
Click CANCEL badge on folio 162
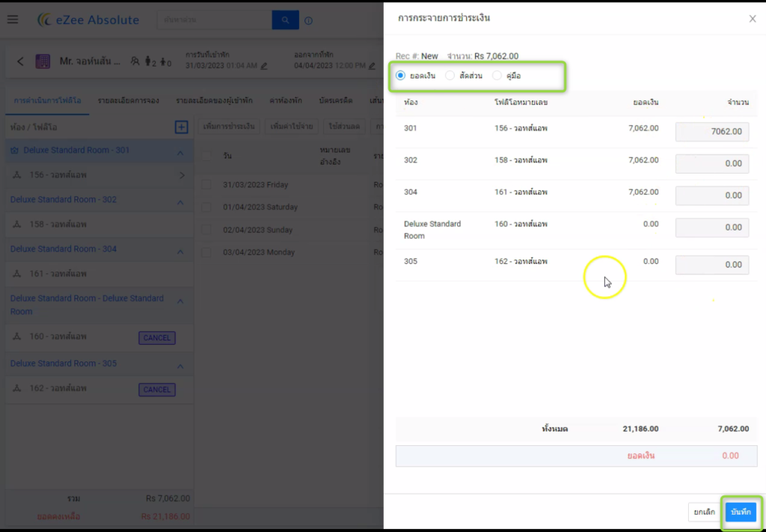tap(157, 389)
